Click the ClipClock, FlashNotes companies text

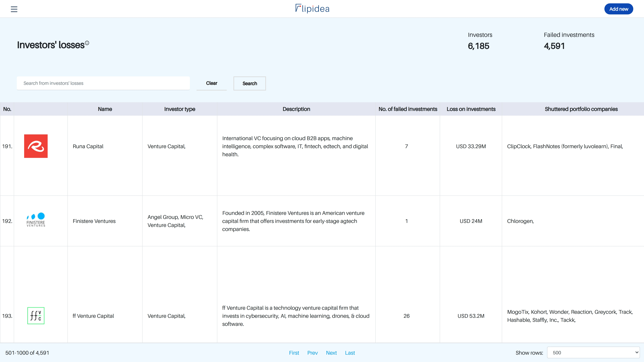tap(565, 146)
